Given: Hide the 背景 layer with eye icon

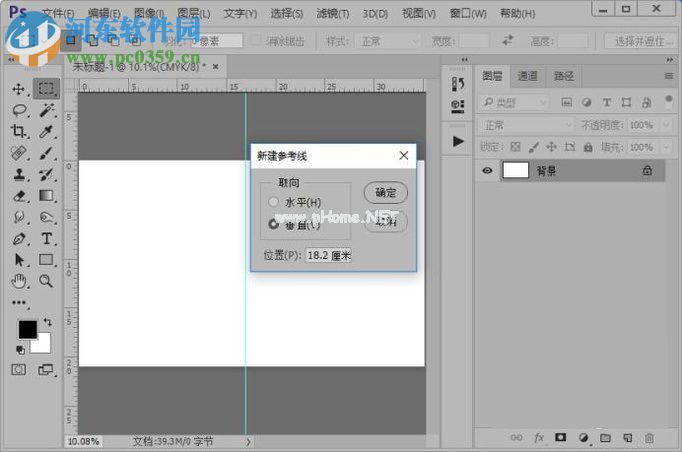Looking at the screenshot, I should (x=487, y=171).
